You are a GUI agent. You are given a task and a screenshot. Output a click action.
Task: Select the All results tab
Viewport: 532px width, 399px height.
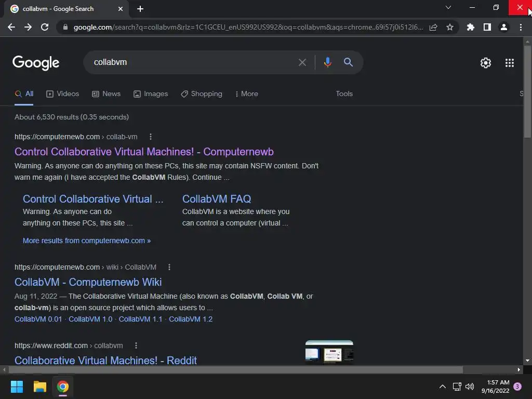24,94
